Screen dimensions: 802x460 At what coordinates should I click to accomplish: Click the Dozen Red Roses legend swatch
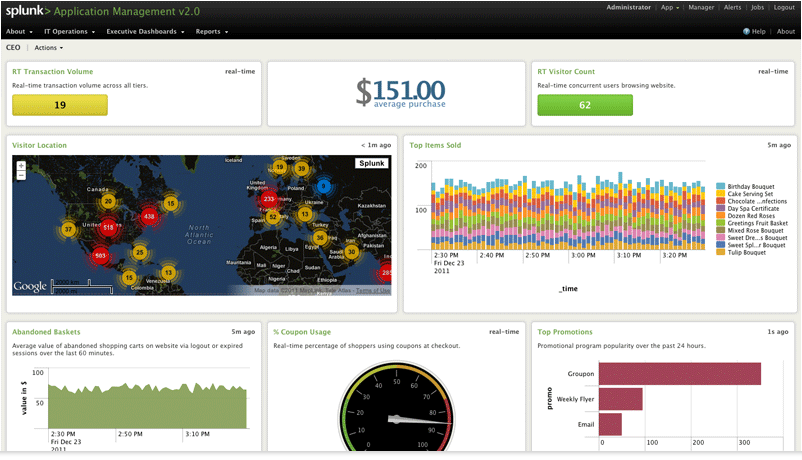tap(721, 216)
